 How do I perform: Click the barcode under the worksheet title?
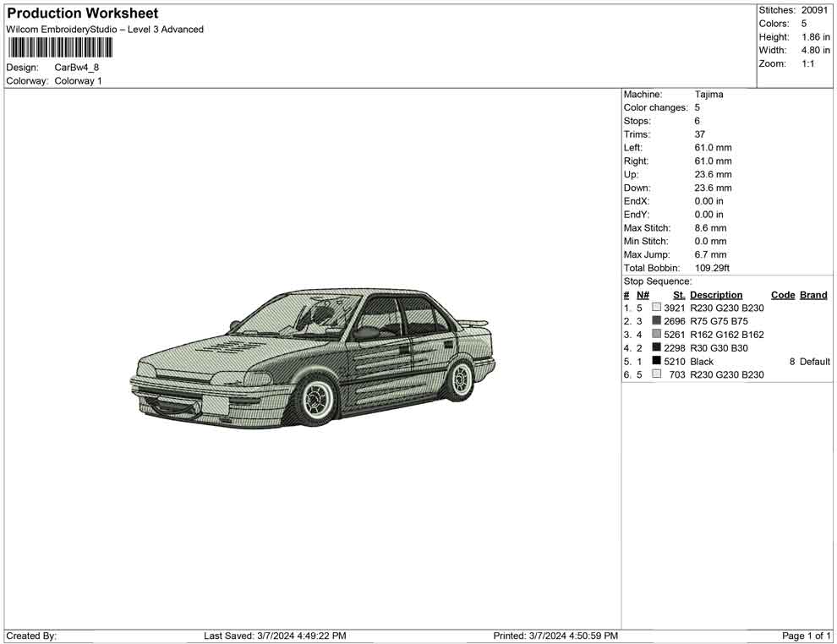[x=60, y=47]
